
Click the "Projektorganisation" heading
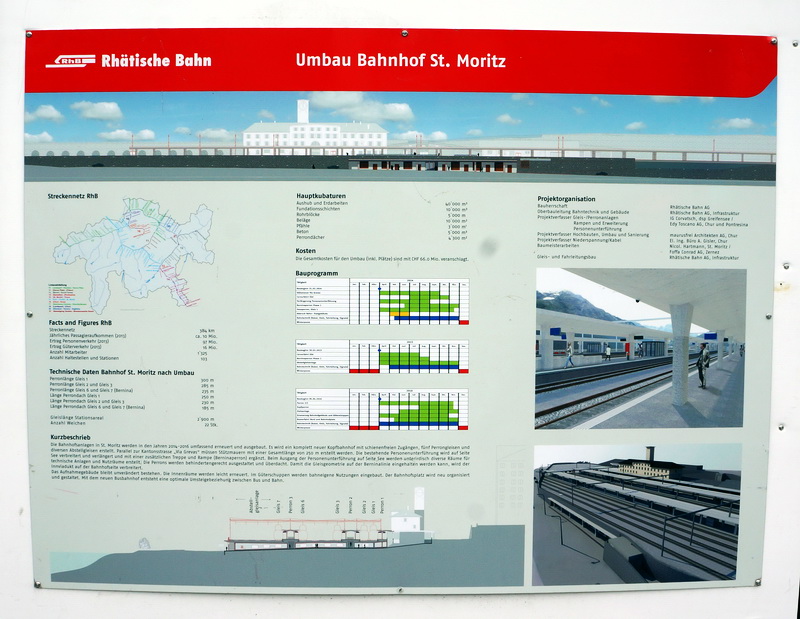[566, 199]
